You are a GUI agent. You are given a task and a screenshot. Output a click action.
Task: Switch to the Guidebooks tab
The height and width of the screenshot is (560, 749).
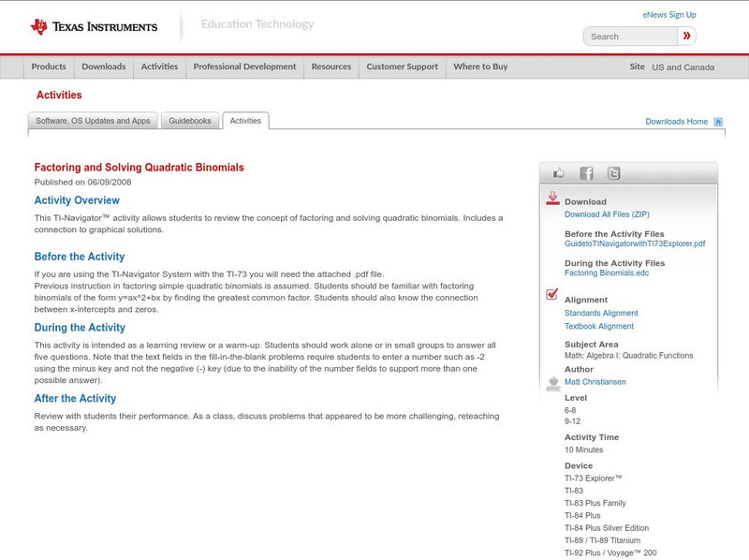point(190,121)
